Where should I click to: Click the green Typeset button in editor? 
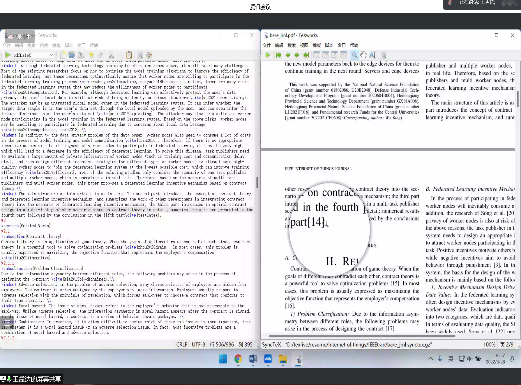[7, 55]
